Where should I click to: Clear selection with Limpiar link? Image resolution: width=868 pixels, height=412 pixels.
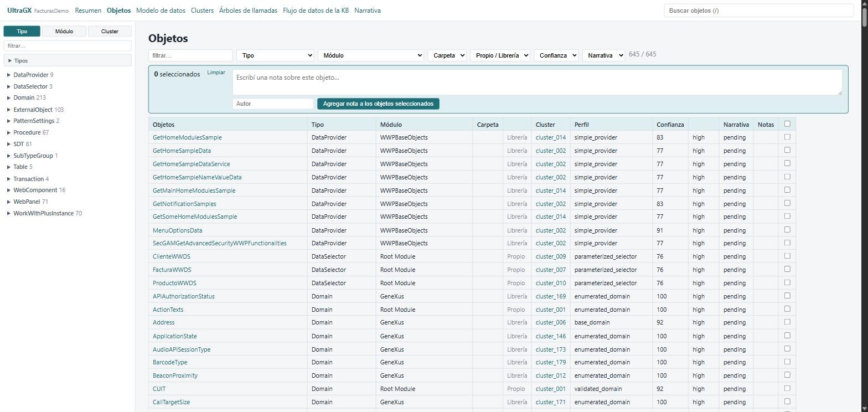[216, 73]
